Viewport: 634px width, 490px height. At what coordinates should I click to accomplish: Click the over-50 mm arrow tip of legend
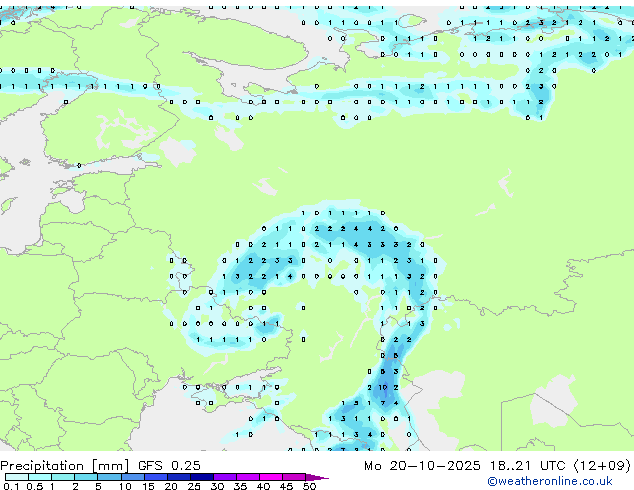(x=317, y=477)
